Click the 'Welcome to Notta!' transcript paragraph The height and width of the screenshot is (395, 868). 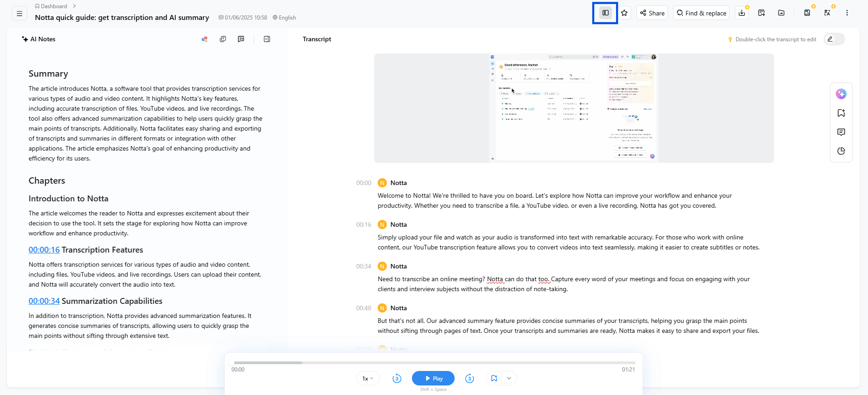pos(555,201)
